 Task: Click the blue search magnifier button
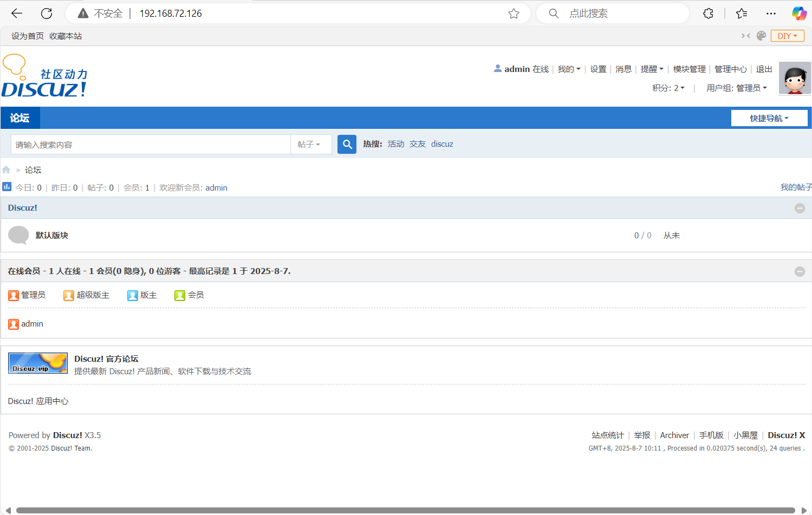[x=347, y=144]
